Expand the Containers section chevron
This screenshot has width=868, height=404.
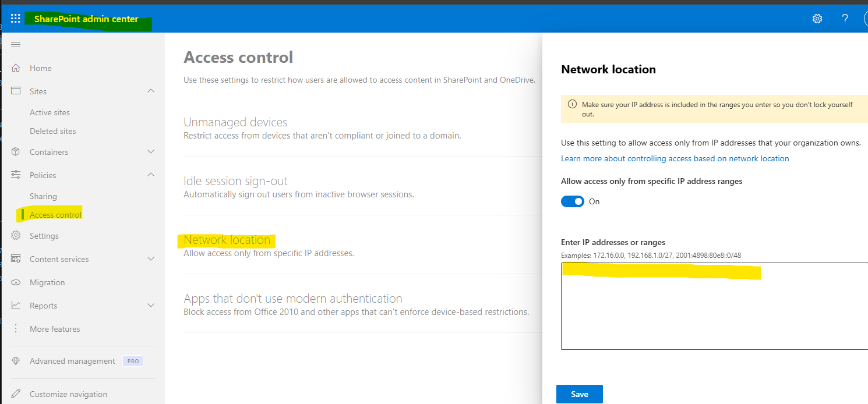point(151,152)
